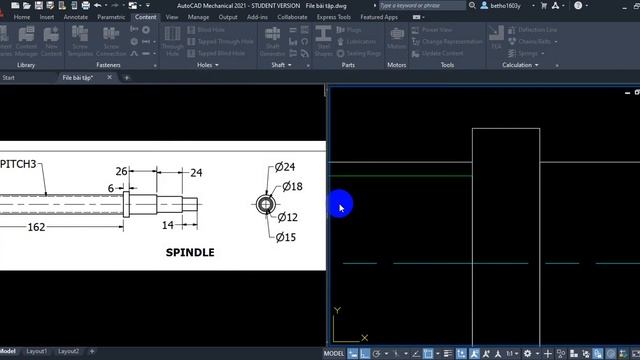Switch to the Home ribbon tab
The image size is (640, 360).
click(22, 17)
